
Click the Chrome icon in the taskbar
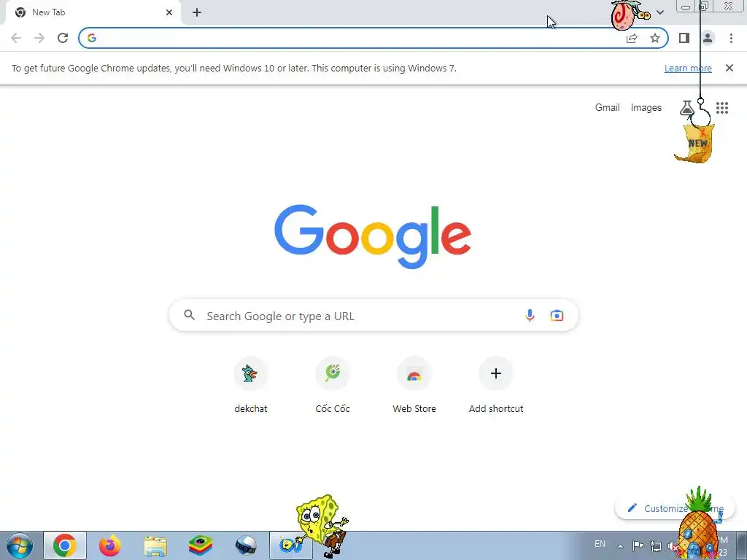tap(65, 545)
